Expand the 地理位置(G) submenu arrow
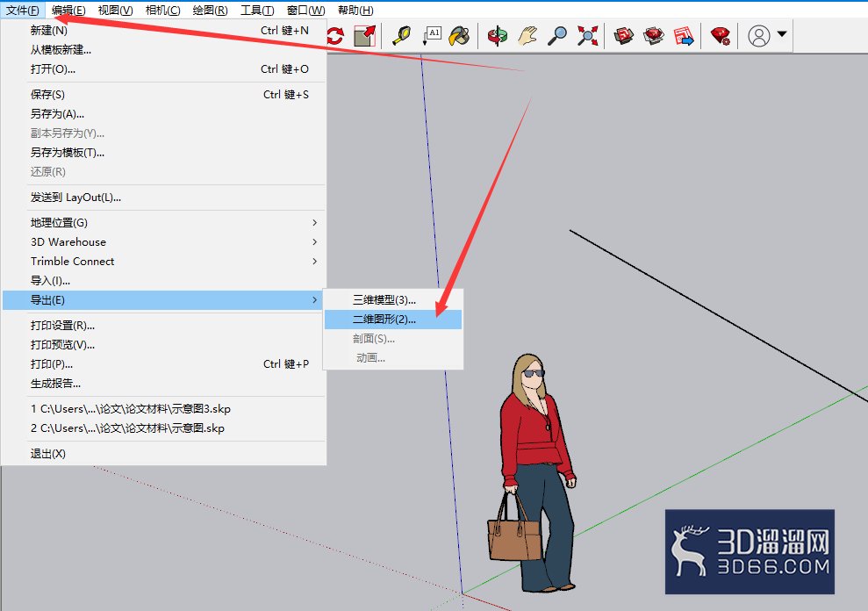The height and width of the screenshot is (611, 868). (x=314, y=223)
